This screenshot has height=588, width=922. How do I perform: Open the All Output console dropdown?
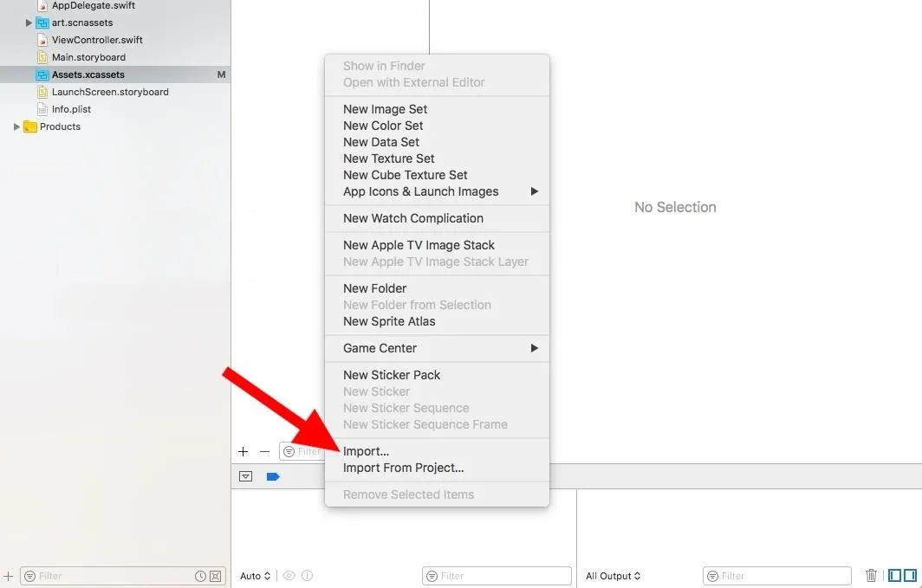click(x=613, y=576)
